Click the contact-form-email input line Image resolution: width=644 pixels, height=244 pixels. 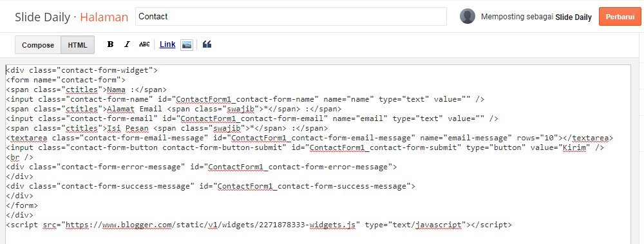pos(252,118)
